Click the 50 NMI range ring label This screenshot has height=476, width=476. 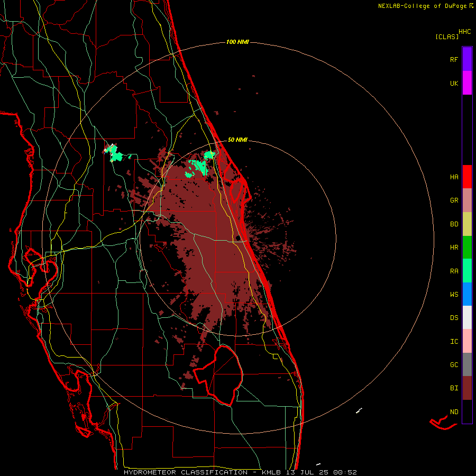[x=237, y=140]
